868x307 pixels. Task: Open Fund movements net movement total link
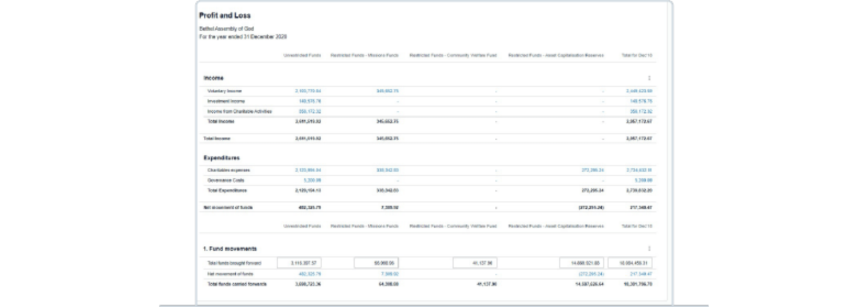click(x=641, y=274)
